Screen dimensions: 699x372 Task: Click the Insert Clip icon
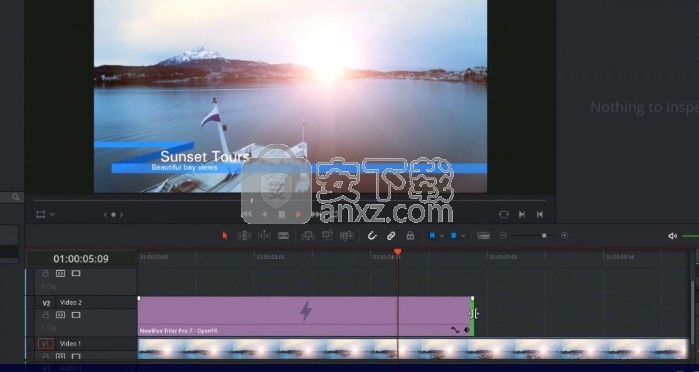click(x=308, y=236)
